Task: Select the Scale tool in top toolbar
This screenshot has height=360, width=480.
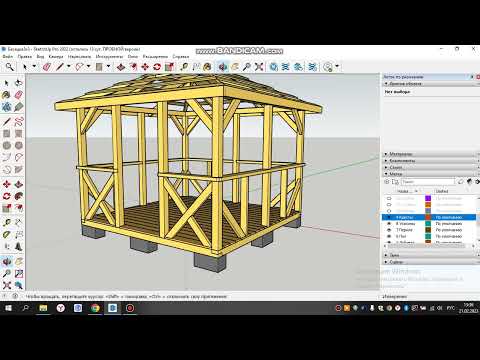Action: coord(169,67)
